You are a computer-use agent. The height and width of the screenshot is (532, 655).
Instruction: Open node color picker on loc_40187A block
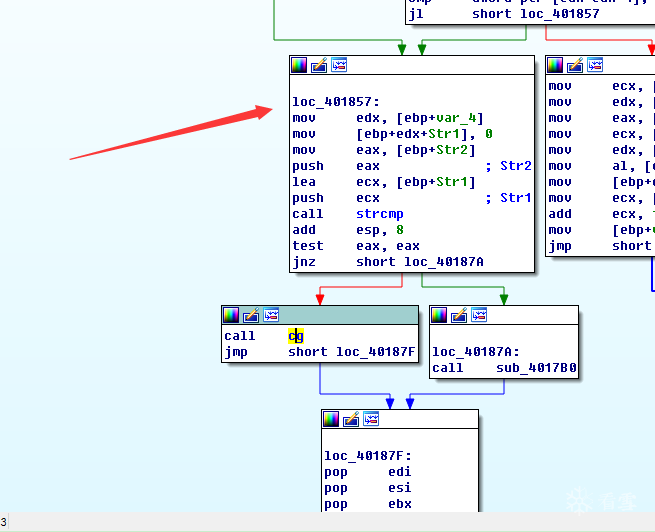[x=439, y=315]
